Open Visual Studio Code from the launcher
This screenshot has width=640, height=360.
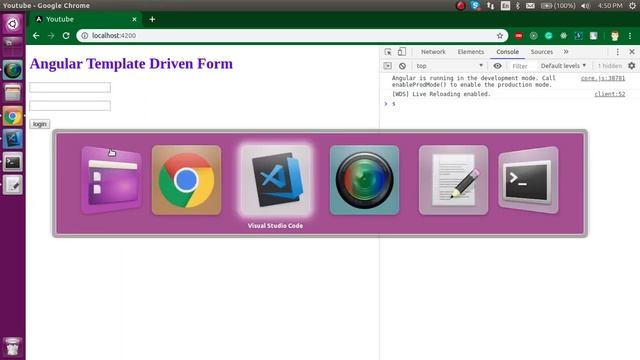click(13, 139)
